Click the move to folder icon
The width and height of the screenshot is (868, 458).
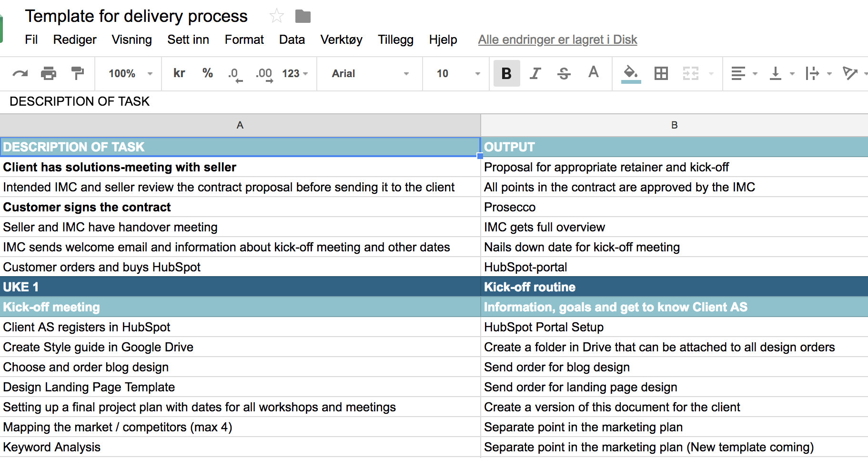(303, 16)
